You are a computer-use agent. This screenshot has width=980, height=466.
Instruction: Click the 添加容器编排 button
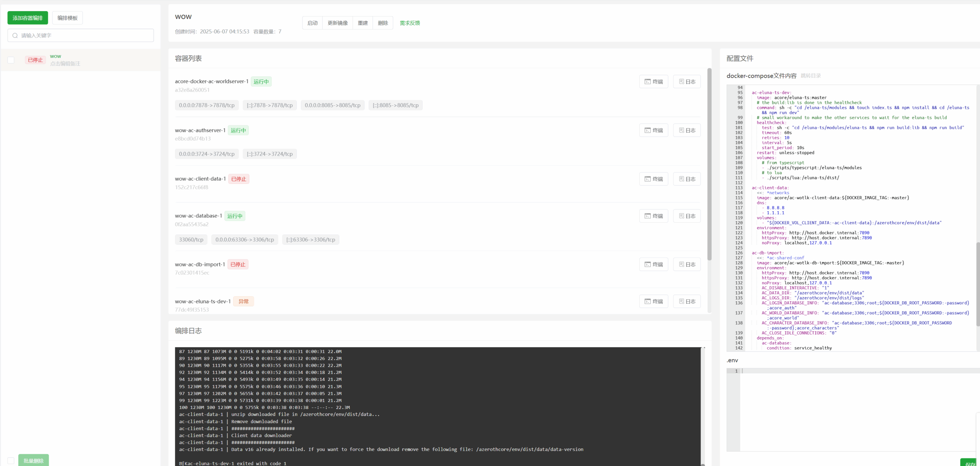(28, 18)
